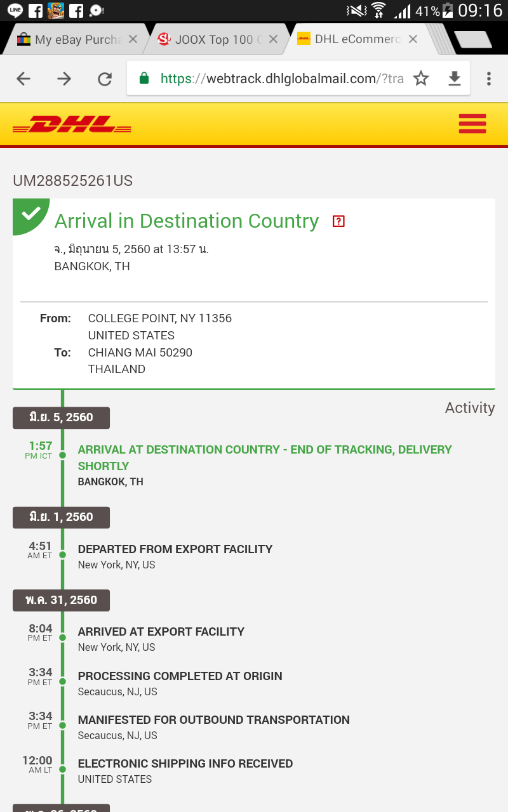Click the DHL logo
The width and height of the screenshot is (508, 812).
(72, 124)
